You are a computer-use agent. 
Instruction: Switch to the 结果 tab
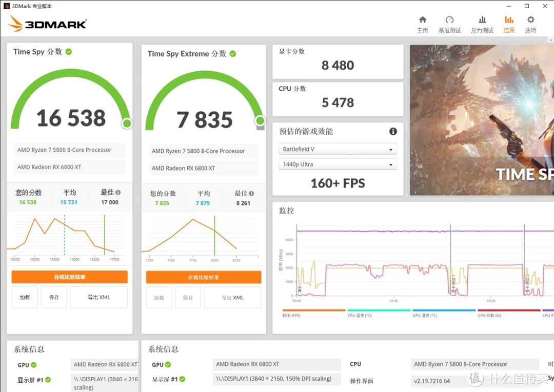tap(508, 23)
